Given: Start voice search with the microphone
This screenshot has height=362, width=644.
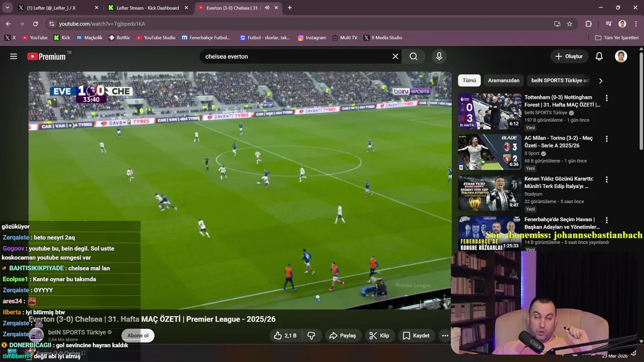Looking at the screenshot, I should click(439, 56).
